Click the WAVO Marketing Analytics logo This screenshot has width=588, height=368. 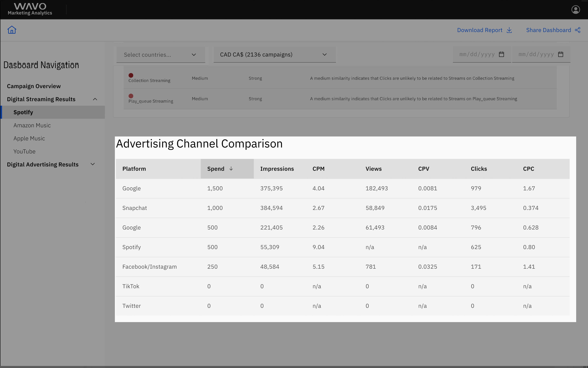click(30, 9)
